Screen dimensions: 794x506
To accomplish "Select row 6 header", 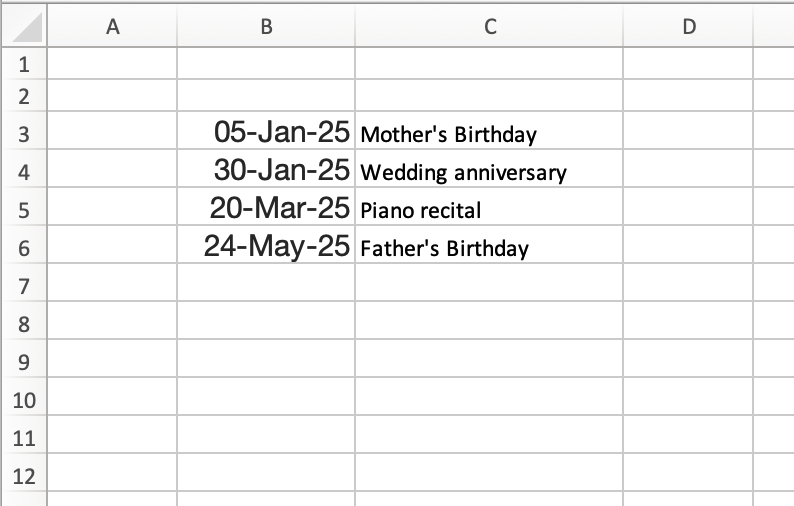I will (x=24, y=245).
